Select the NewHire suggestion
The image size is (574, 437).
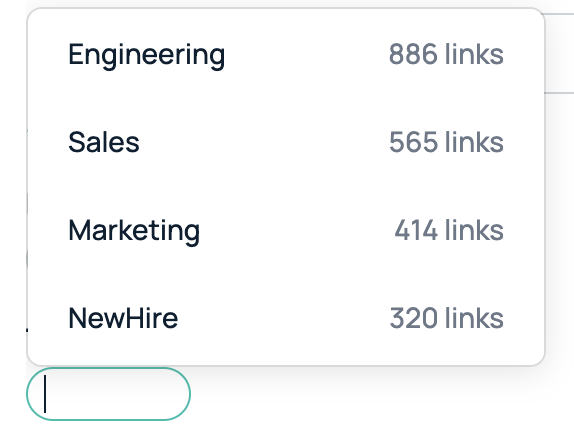pyautogui.click(x=286, y=318)
